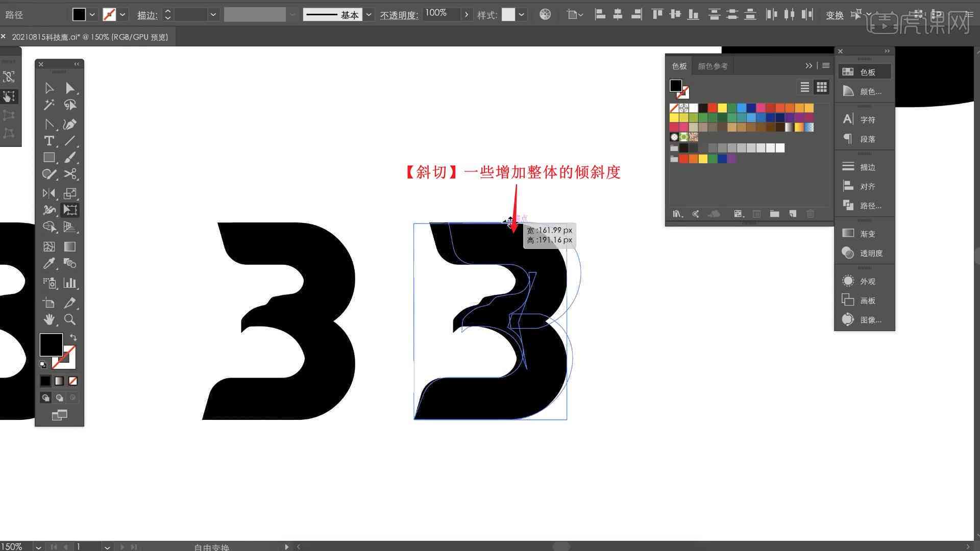
Task: Open the fill color dropdown
Action: [x=92, y=15]
